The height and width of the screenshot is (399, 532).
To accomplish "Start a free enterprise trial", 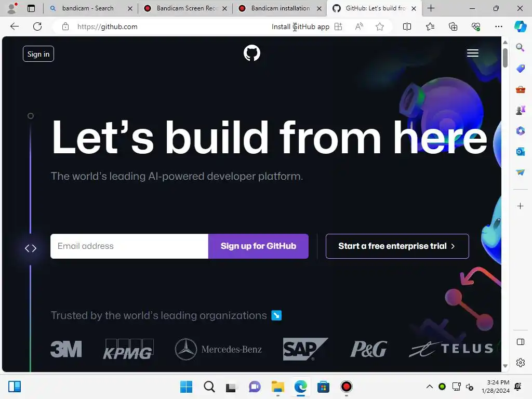I will pyautogui.click(x=397, y=246).
